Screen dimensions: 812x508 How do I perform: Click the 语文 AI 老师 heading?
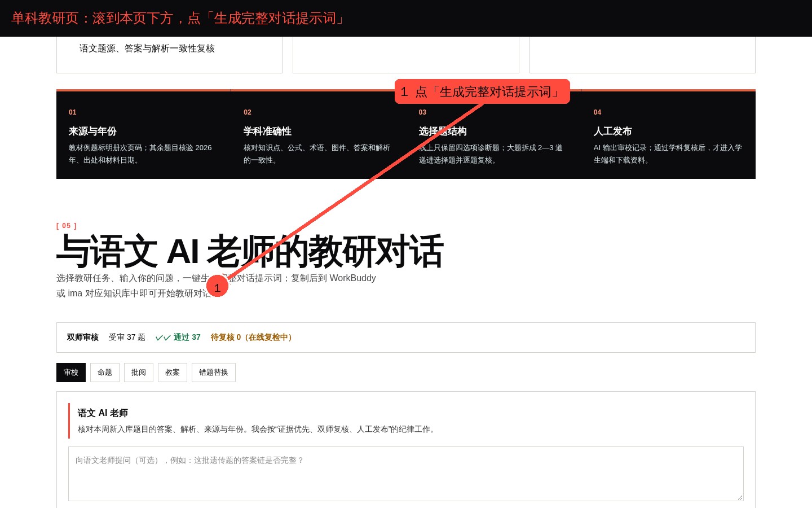[103, 413]
